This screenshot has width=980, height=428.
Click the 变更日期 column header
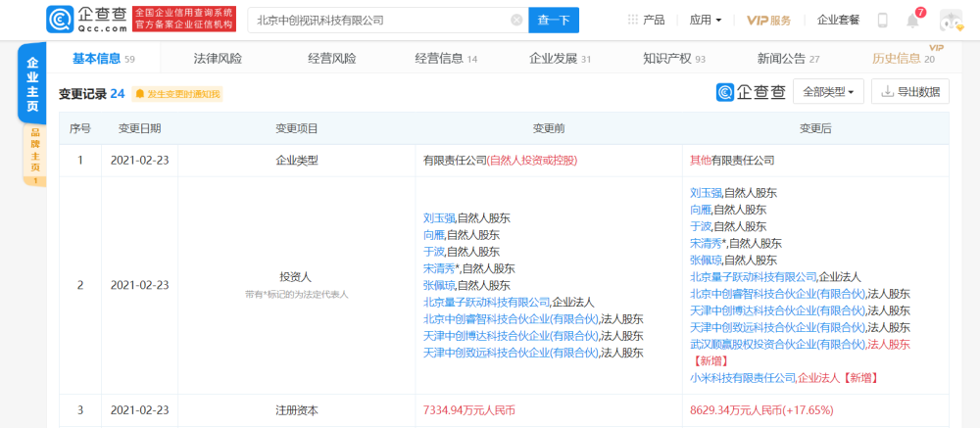[140, 128]
